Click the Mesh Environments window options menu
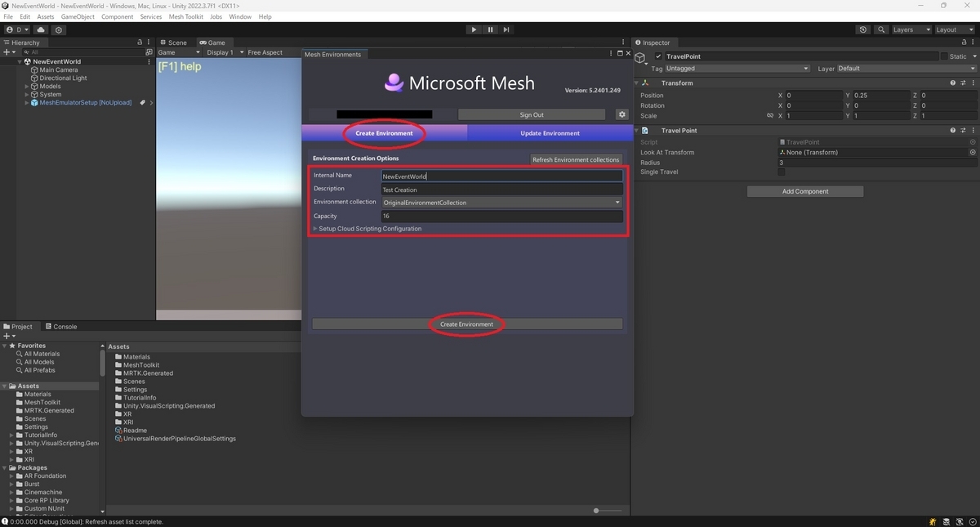This screenshot has height=527, width=980. (x=609, y=54)
